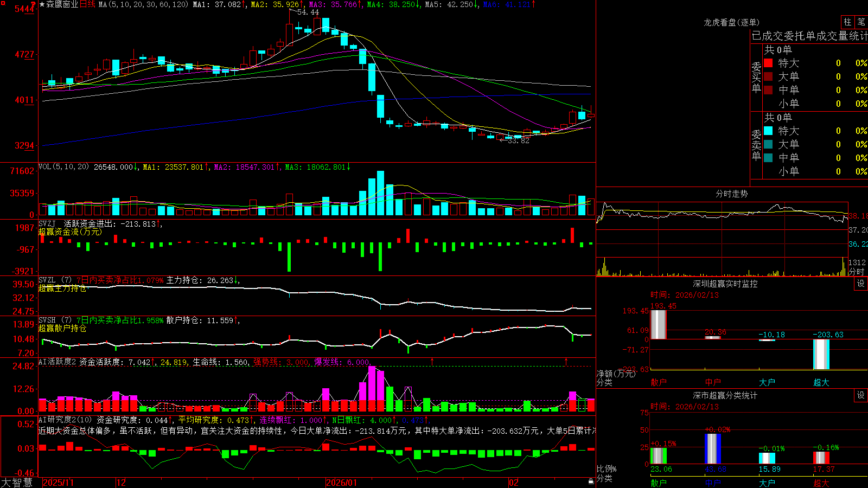Click the 大智慧 logo at bottom left
868x488 pixels.
pyautogui.click(x=17, y=483)
